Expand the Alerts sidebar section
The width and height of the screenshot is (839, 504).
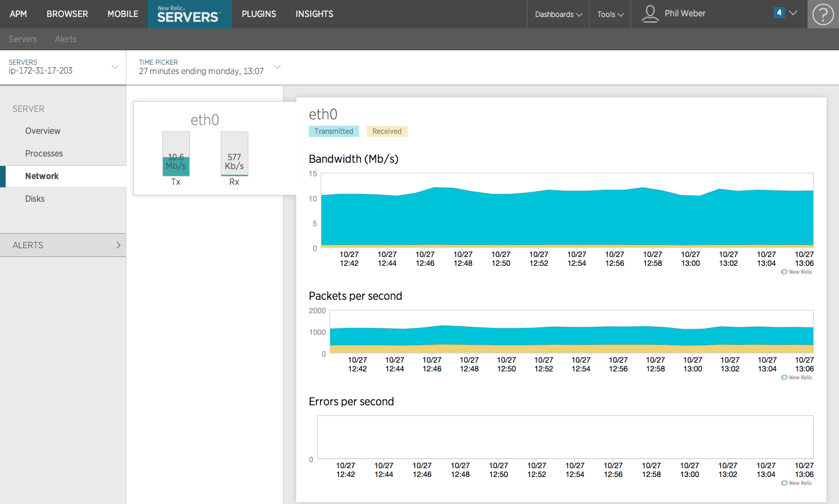63,245
